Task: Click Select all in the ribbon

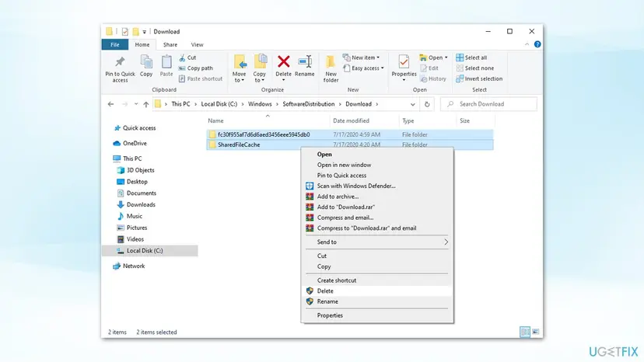Action: [x=471, y=57]
